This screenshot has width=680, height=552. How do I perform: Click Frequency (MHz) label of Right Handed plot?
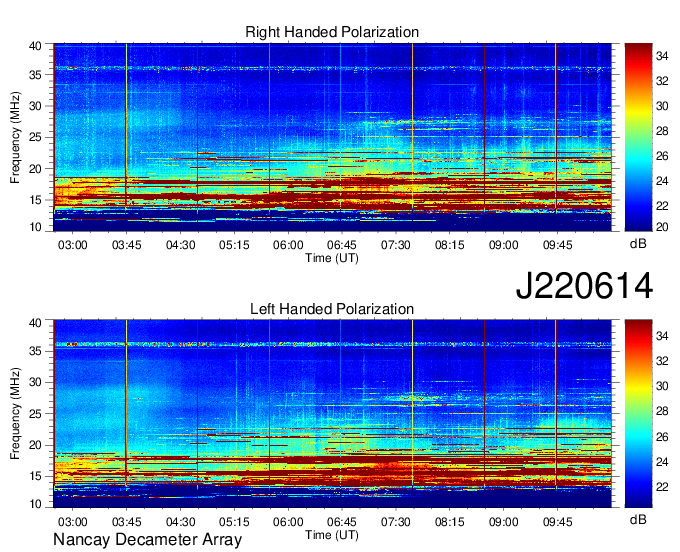point(15,137)
